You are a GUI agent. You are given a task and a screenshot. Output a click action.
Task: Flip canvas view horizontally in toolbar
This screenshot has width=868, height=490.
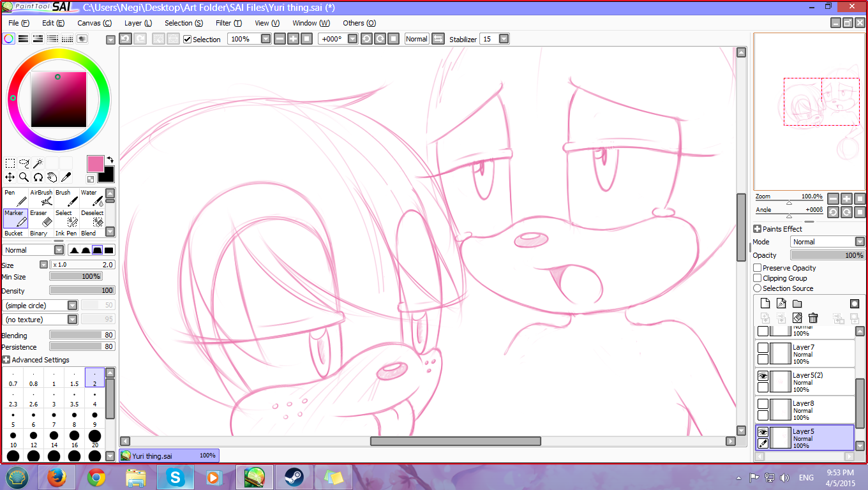pyautogui.click(x=438, y=39)
